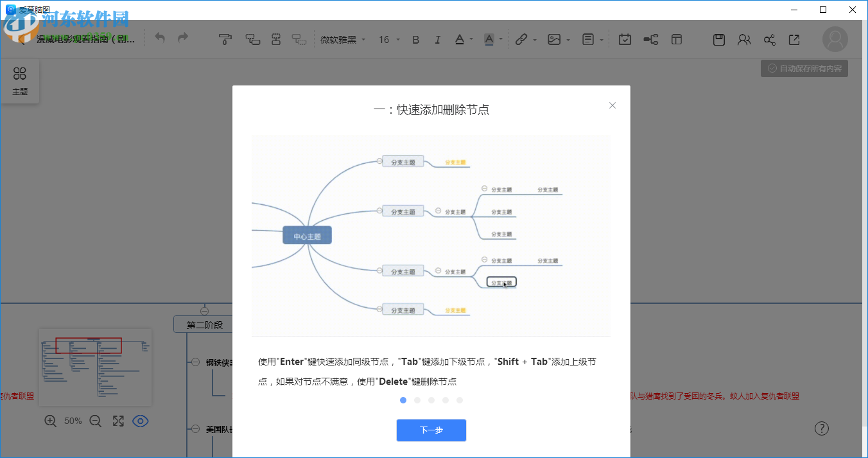Add a relationship line between nodes
868x458 pixels.
point(650,39)
